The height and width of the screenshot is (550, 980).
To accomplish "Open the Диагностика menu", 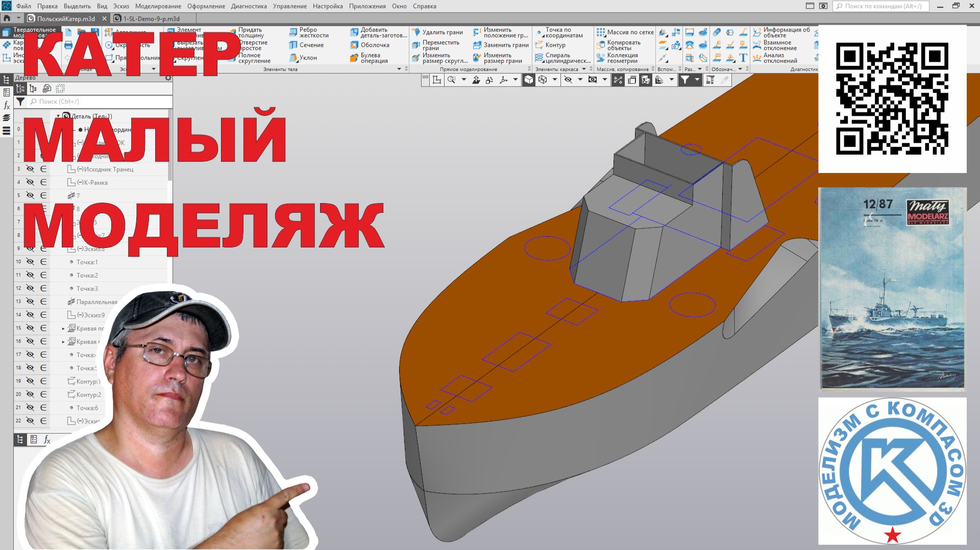I will 249,6.
